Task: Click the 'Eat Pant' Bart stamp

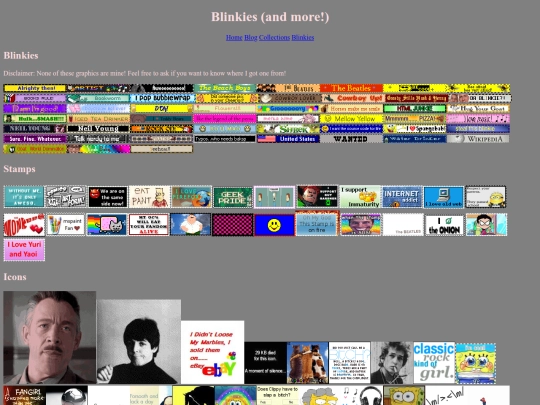Action: coord(150,197)
